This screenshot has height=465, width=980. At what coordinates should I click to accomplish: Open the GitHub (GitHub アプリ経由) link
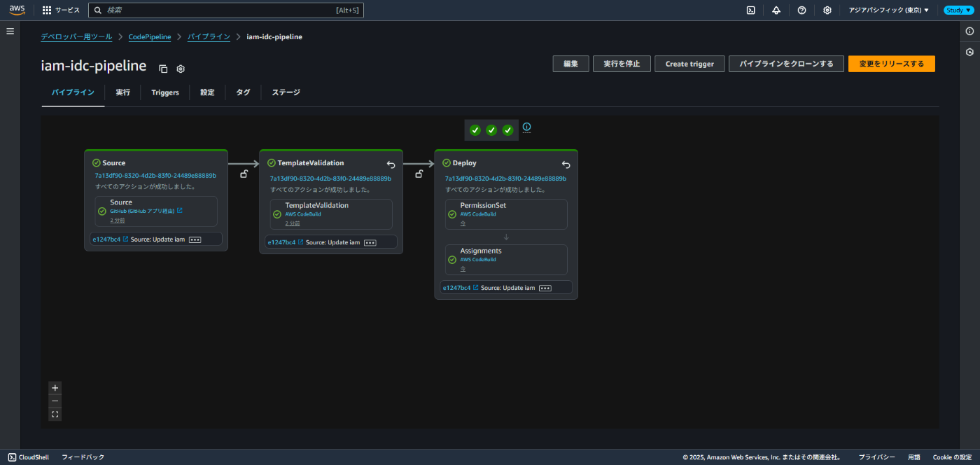[146, 211]
